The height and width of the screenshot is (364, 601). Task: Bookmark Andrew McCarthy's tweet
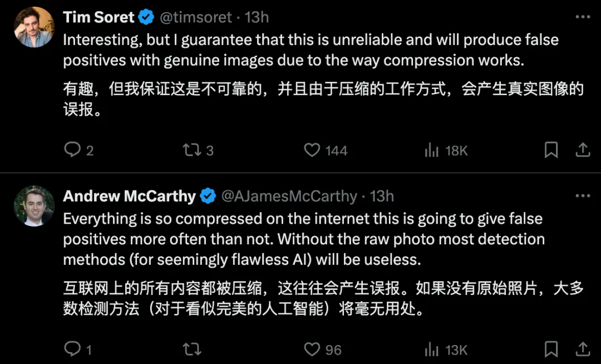(x=551, y=349)
